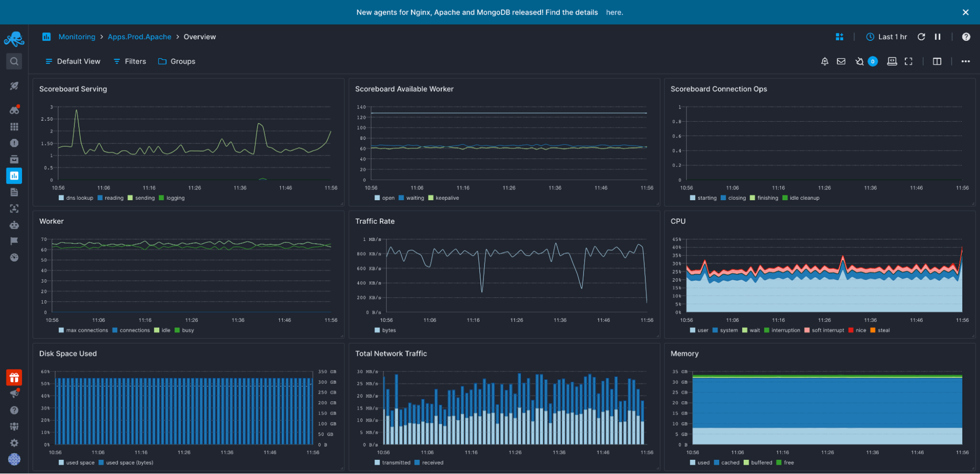
Task: Click the laptop code embed icon
Action: 892,61
